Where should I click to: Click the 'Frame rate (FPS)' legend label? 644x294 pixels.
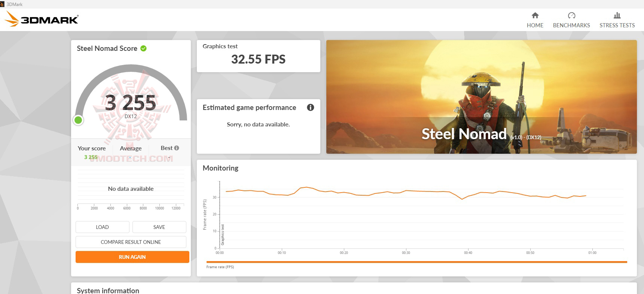coord(220,267)
